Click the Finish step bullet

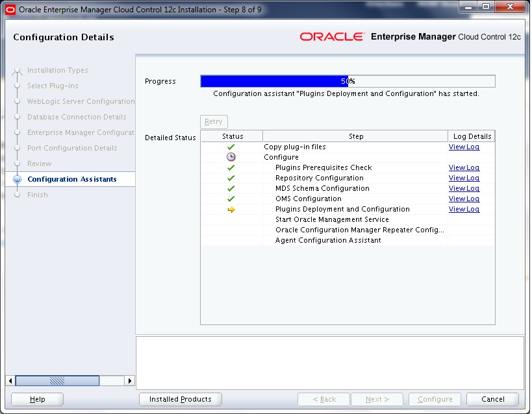pyautogui.click(x=17, y=195)
